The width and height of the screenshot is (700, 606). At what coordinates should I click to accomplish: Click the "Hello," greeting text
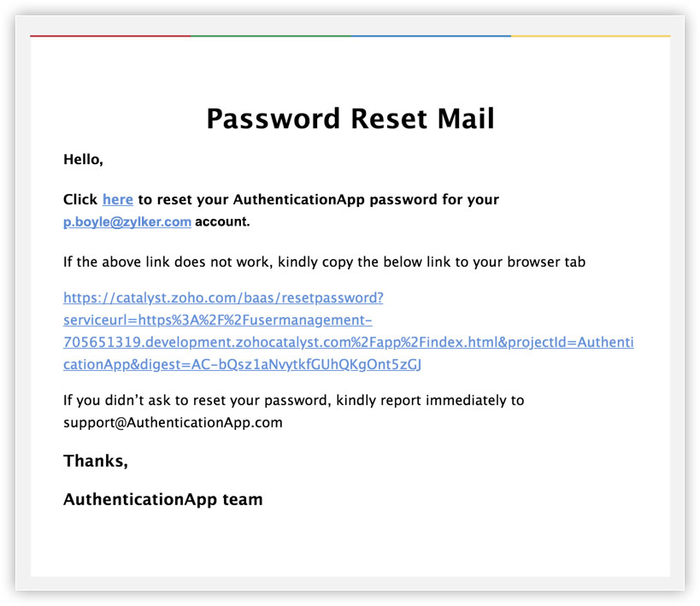(83, 159)
